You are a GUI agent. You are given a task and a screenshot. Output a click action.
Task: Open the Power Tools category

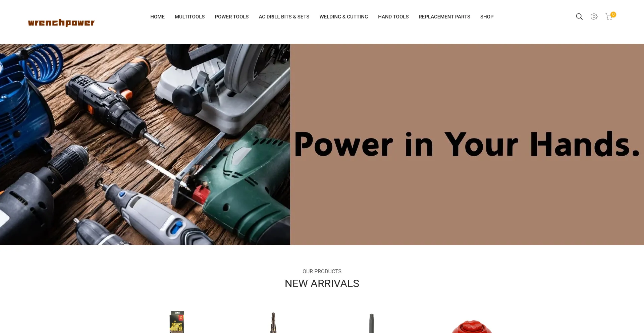click(231, 17)
